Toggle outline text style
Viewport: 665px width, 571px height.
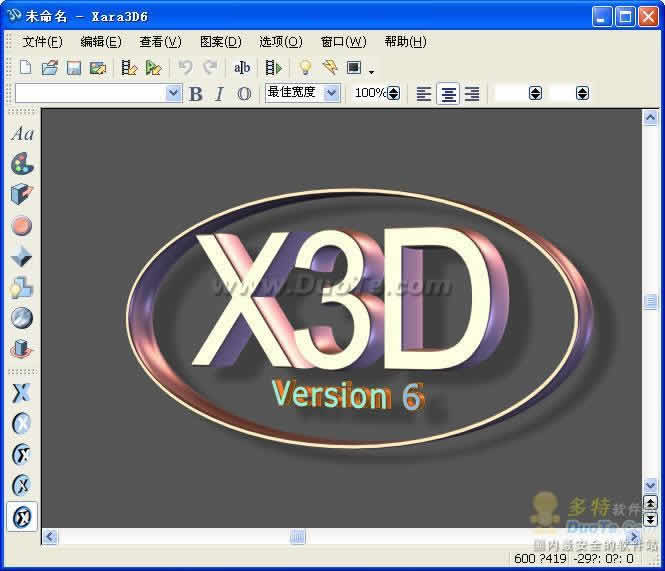(x=244, y=94)
